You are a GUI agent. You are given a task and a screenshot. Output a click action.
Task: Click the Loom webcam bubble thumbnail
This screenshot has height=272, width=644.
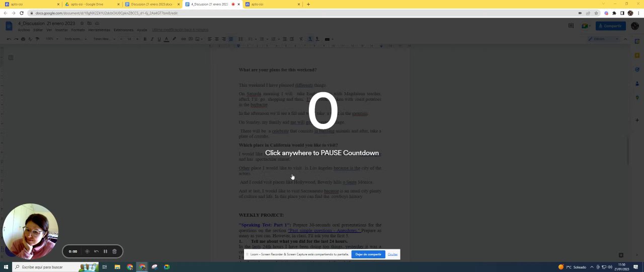coord(30,232)
